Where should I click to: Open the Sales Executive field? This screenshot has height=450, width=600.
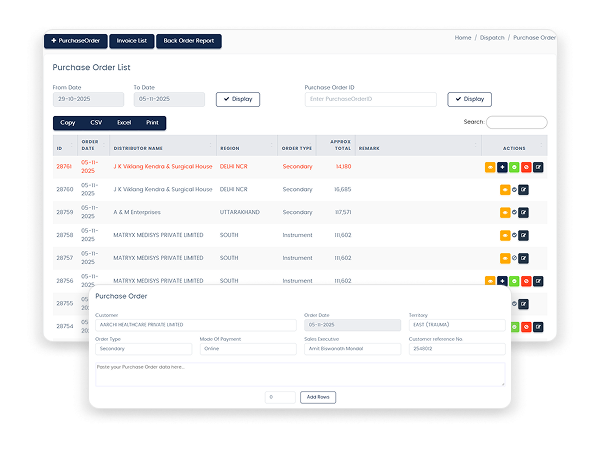pyautogui.click(x=352, y=349)
